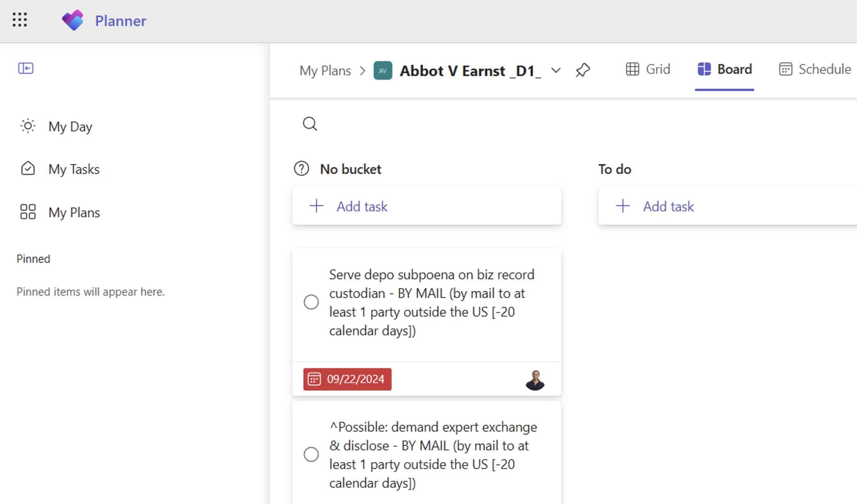Open My Day in the sidebar
Screen dimensions: 857x504
[70, 126]
